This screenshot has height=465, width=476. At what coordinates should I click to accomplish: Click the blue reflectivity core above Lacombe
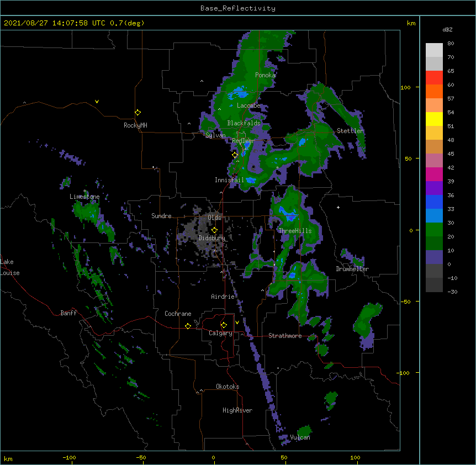(237, 93)
